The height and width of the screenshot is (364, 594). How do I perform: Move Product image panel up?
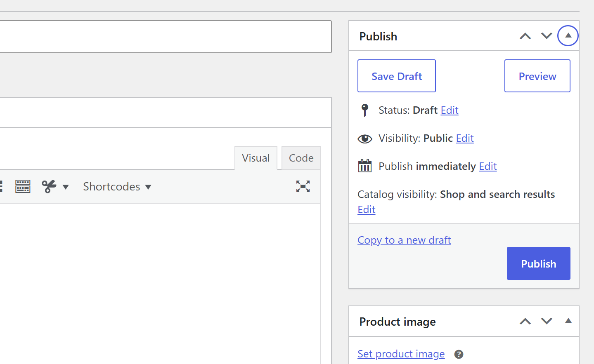click(x=525, y=321)
